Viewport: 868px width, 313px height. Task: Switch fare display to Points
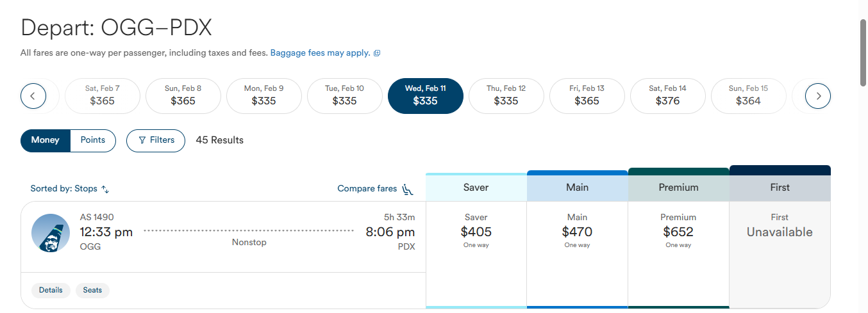[x=93, y=141]
